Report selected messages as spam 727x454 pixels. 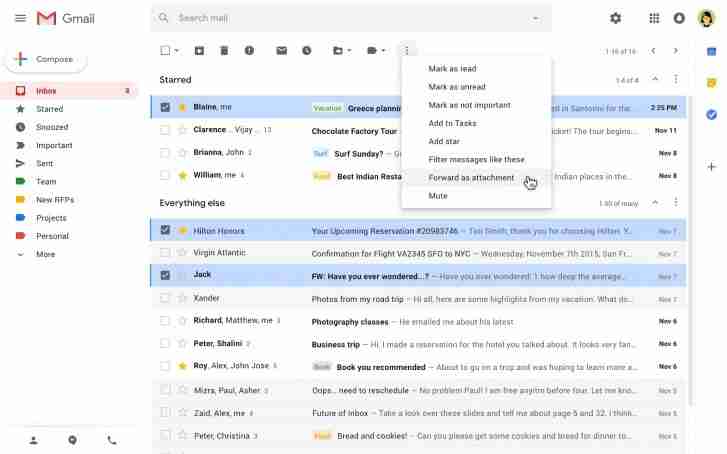pos(249,51)
